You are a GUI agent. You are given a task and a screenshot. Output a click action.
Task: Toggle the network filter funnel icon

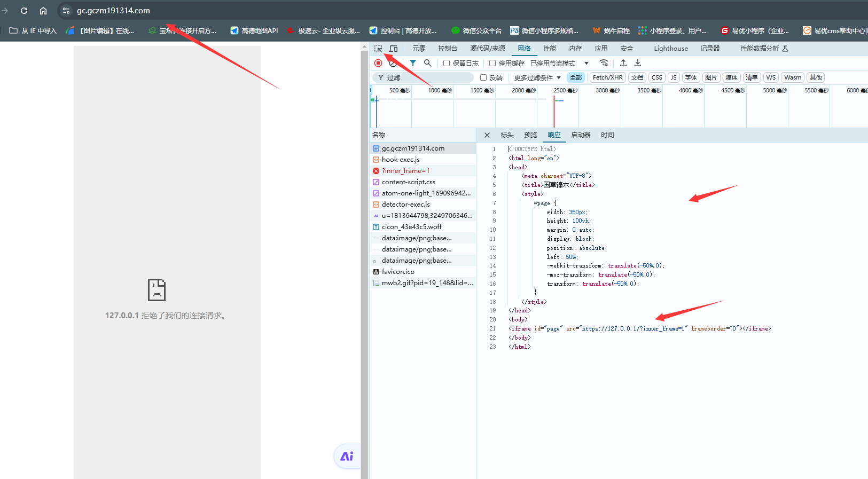pyautogui.click(x=413, y=63)
